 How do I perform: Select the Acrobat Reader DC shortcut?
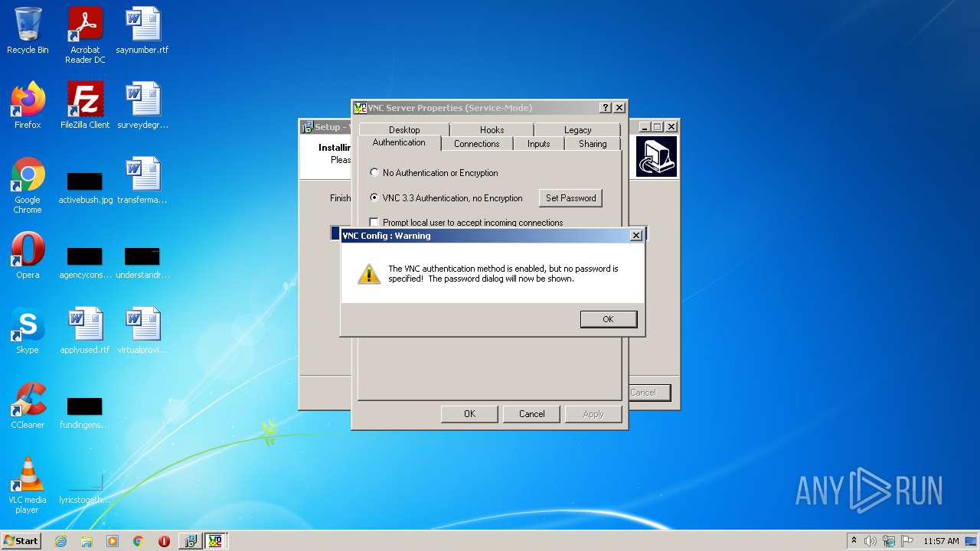point(85,35)
